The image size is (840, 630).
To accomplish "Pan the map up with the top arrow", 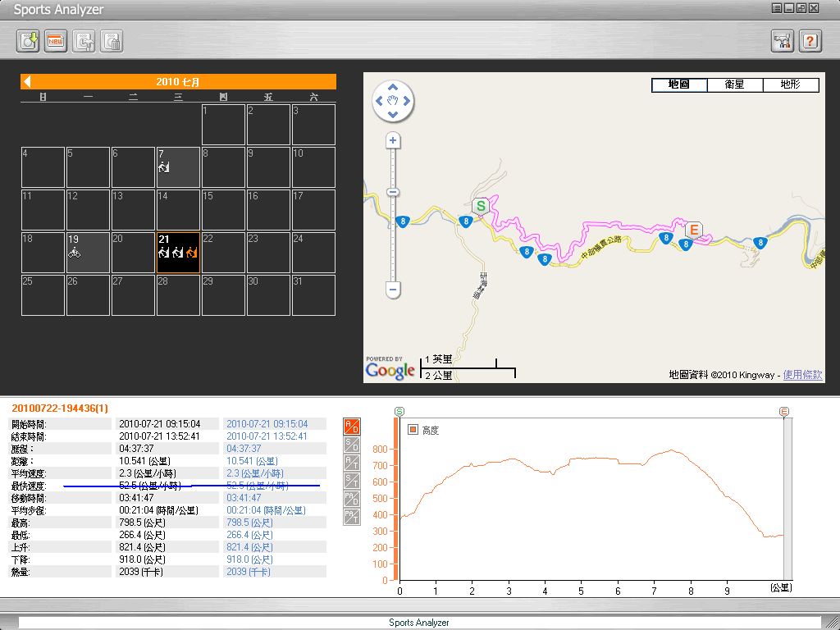I will click(393, 87).
